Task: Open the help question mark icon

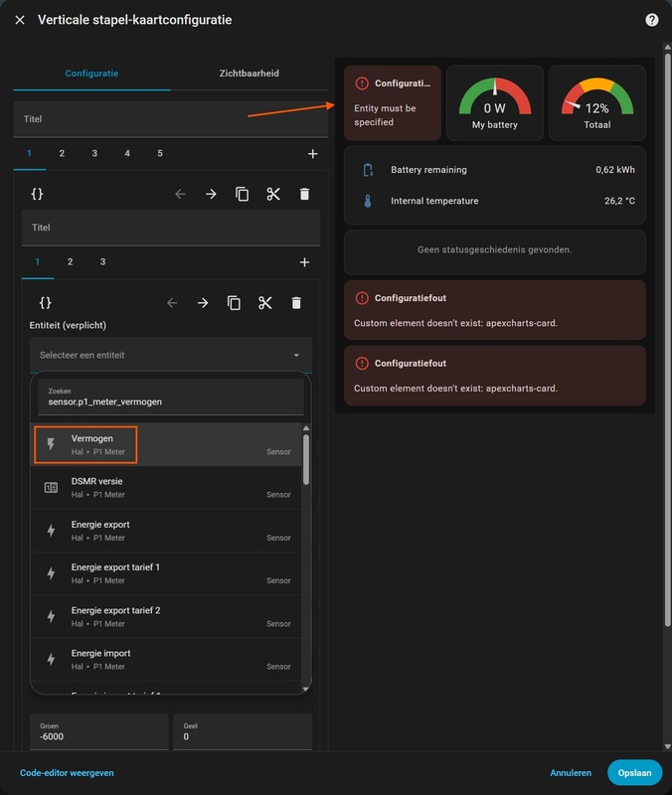Action: [652, 20]
